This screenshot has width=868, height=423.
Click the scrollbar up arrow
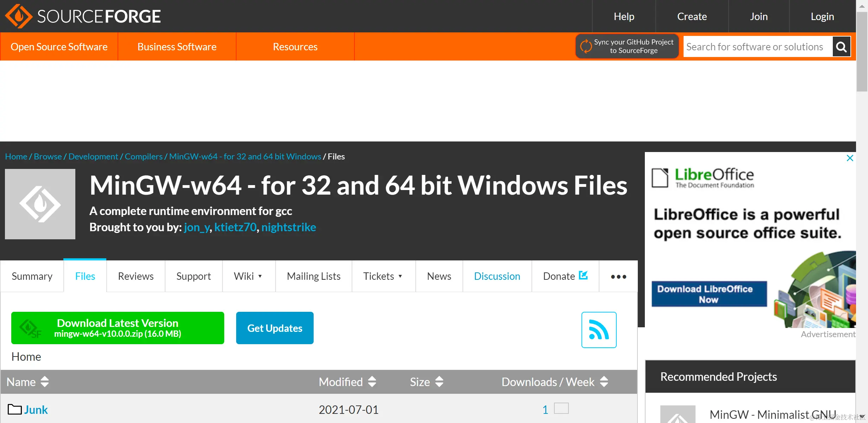(862, 6)
